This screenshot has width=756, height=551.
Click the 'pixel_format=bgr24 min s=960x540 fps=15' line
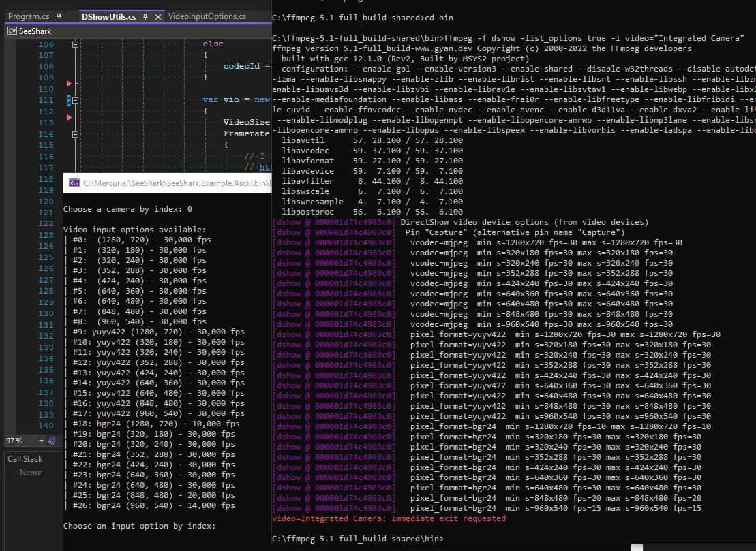pyautogui.click(x=487, y=509)
